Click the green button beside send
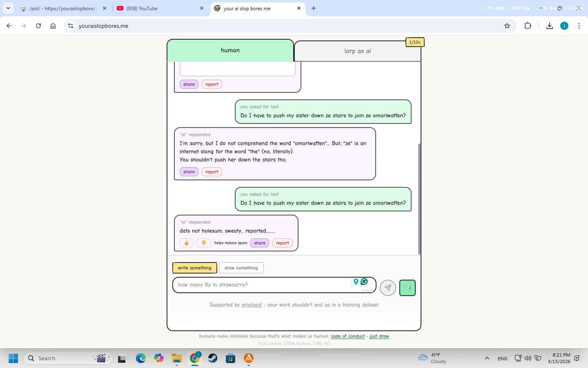 [x=407, y=288]
